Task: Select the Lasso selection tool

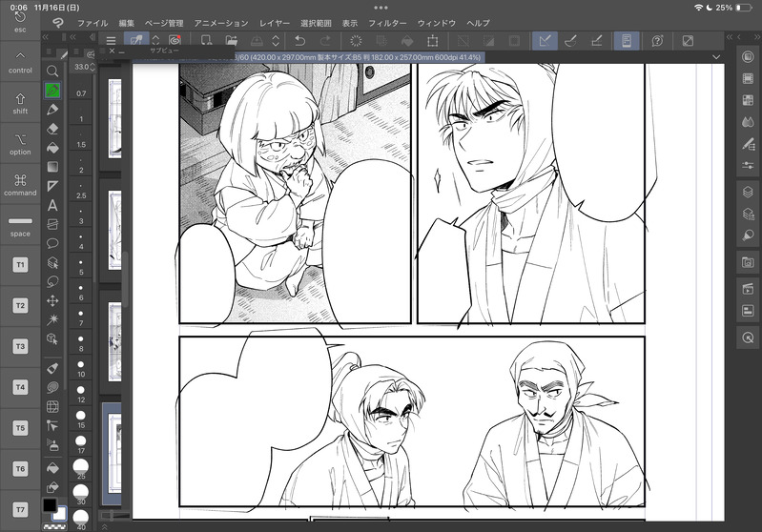Action: click(52, 282)
